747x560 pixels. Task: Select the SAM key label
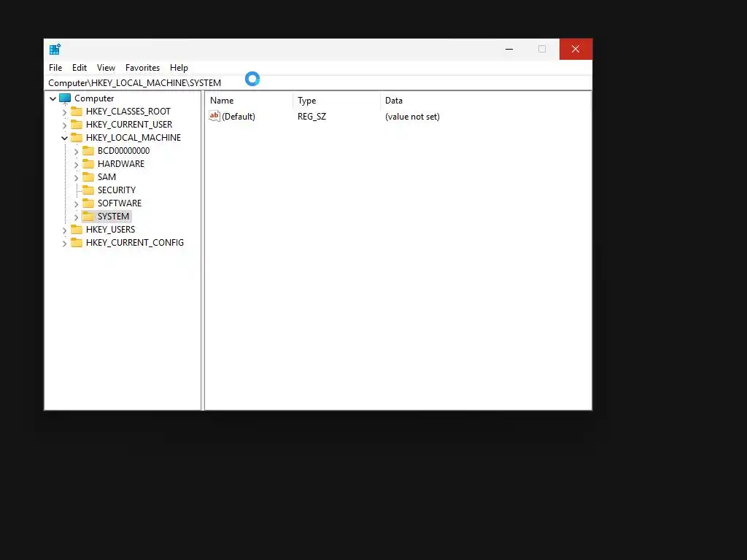[107, 176]
